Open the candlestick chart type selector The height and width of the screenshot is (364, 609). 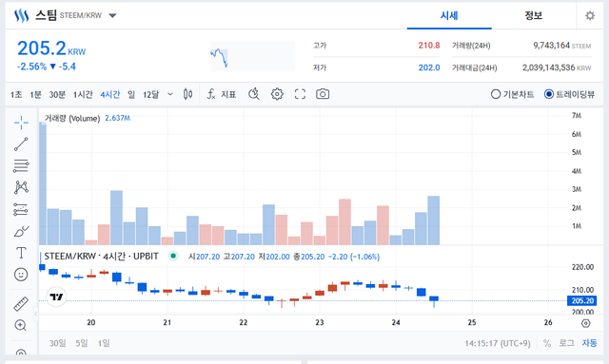click(x=188, y=94)
